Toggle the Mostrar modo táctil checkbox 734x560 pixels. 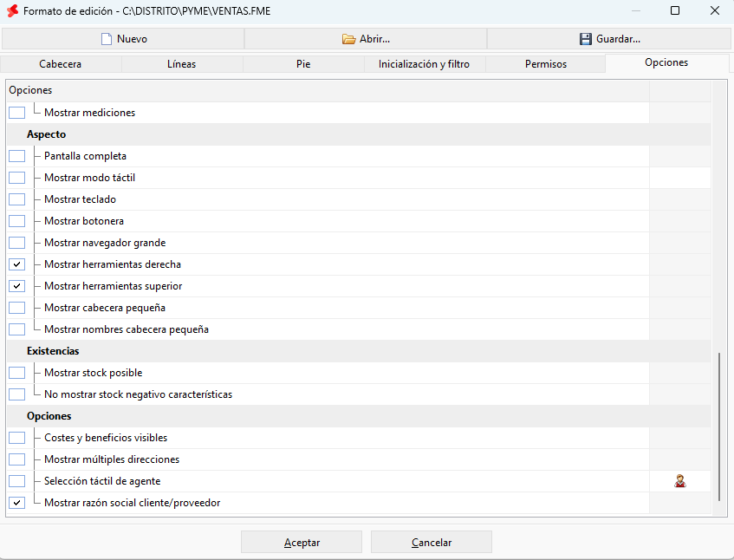(16, 178)
